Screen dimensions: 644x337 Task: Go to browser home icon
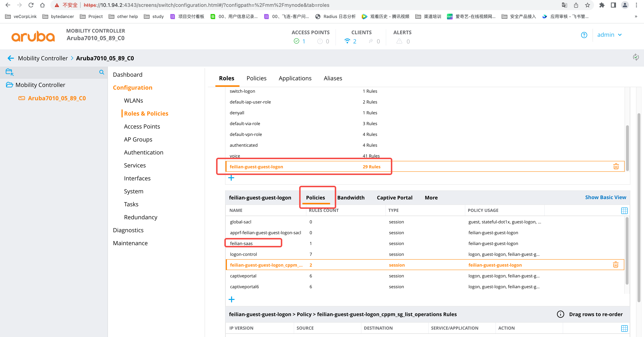point(42,5)
